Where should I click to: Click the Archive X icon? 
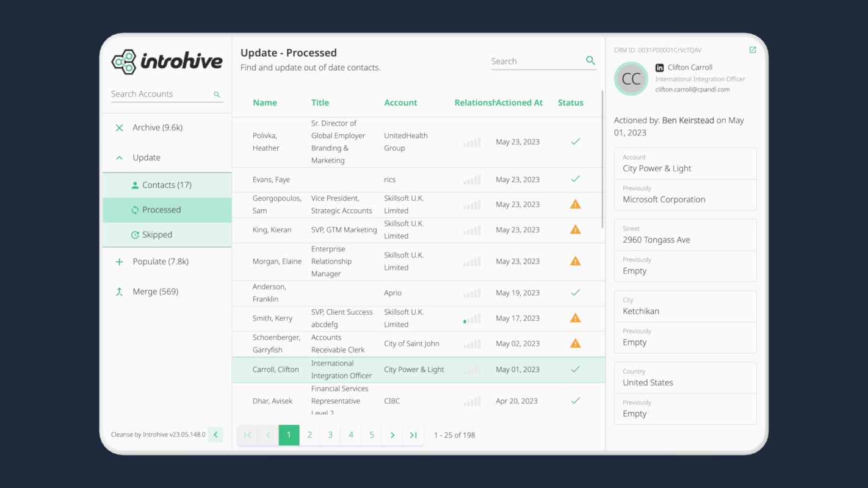(119, 127)
